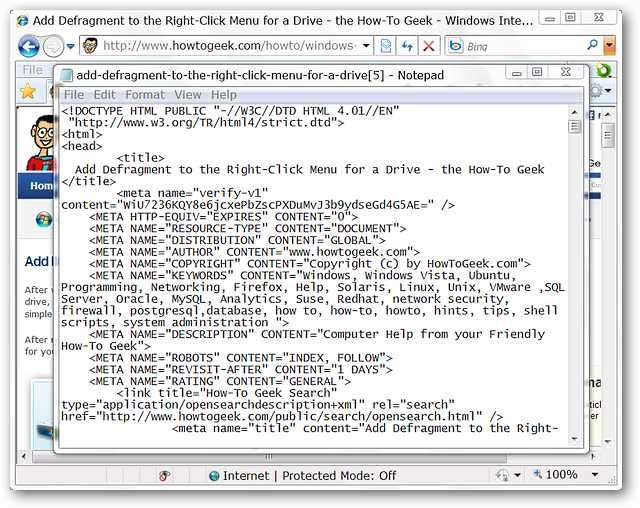640x508 pixels.
Task: Open the Help menu in Notepad
Action: pyautogui.click(x=225, y=94)
